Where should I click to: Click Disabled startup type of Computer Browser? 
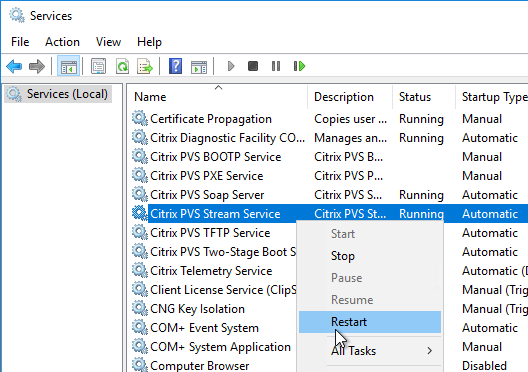coord(484,366)
